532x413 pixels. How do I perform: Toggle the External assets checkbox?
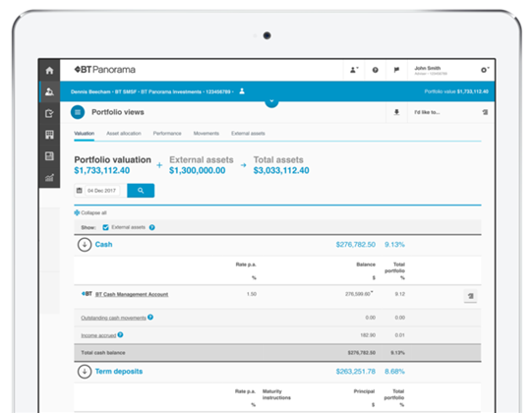click(x=105, y=227)
